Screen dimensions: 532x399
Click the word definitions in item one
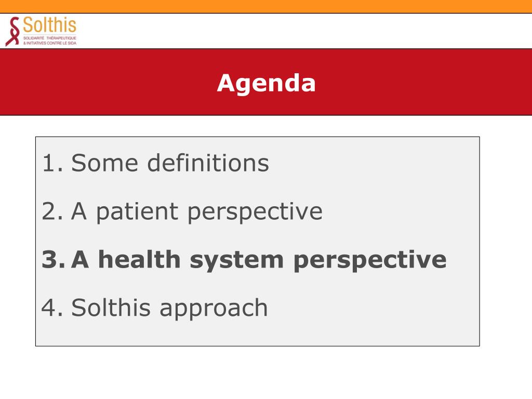[x=208, y=163]
